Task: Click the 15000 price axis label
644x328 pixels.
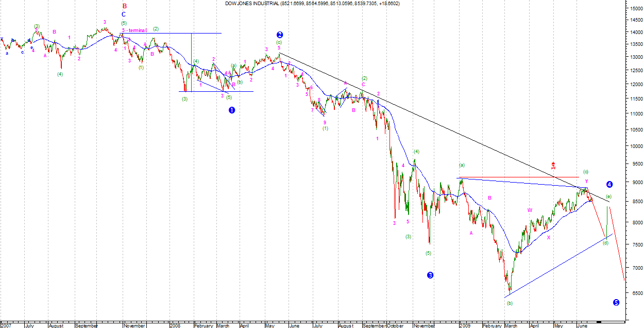Action: tap(635, 8)
